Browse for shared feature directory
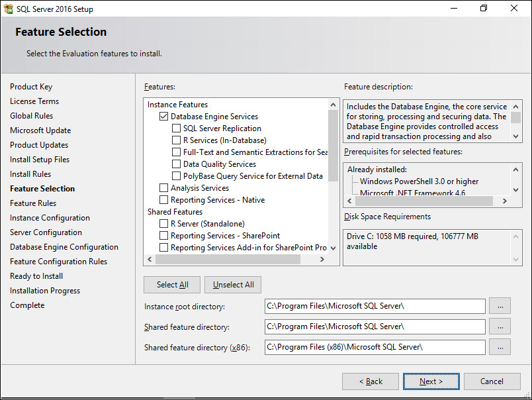Image resolution: width=532 pixels, height=400 pixels. click(500, 326)
